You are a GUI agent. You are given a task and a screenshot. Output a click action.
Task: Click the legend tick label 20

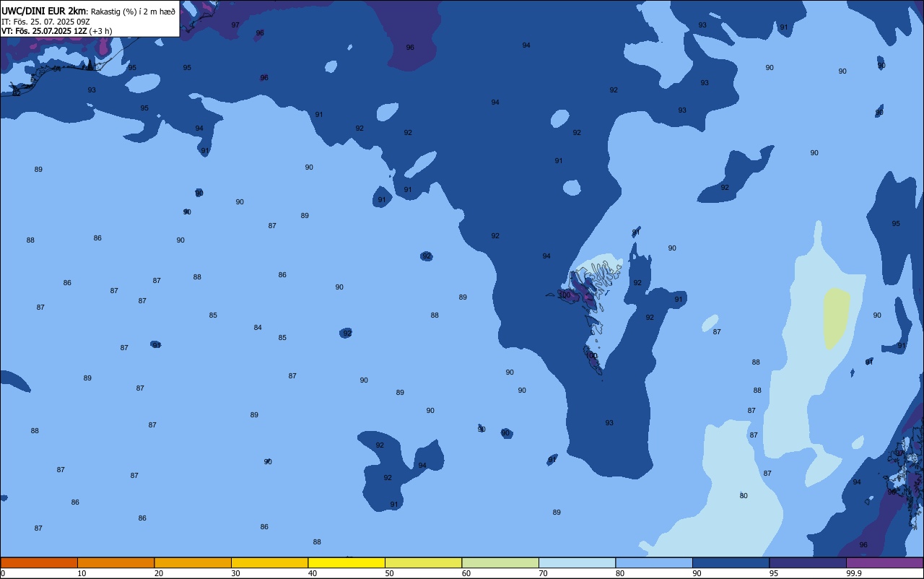(159, 573)
